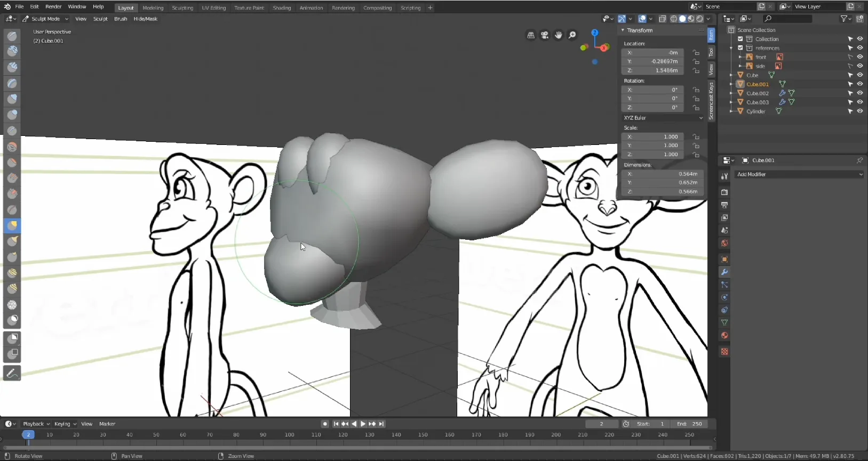The height and width of the screenshot is (461, 868).
Task: Open the Add Modifier dropdown
Action: (x=799, y=174)
